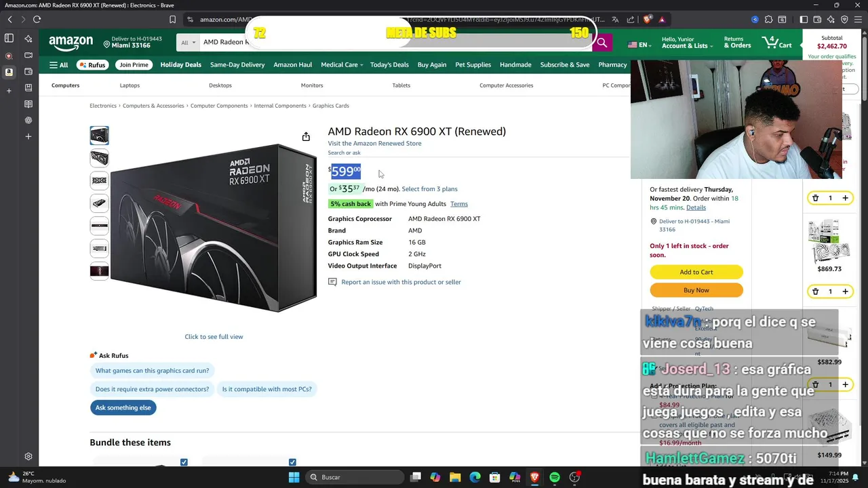Open the Brave VPN shield icon
This screenshot has height=488, width=868.
[x=844, y=20]
